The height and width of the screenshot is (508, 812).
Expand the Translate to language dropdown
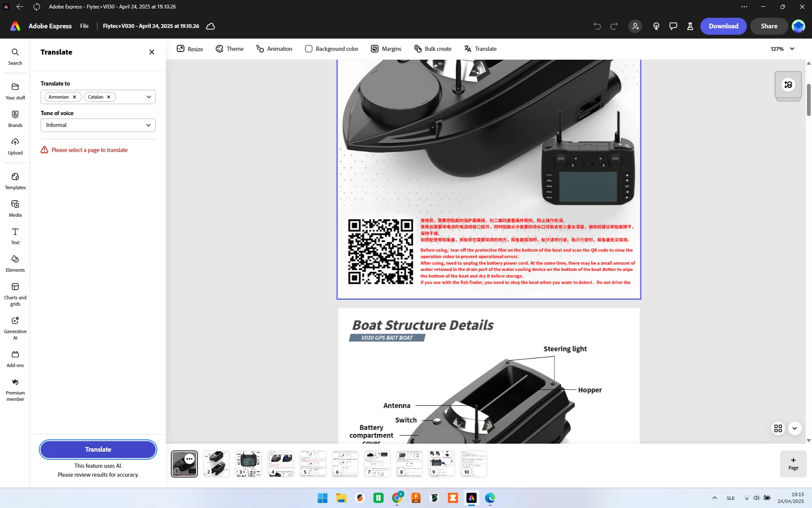click(x=148, y=97)
